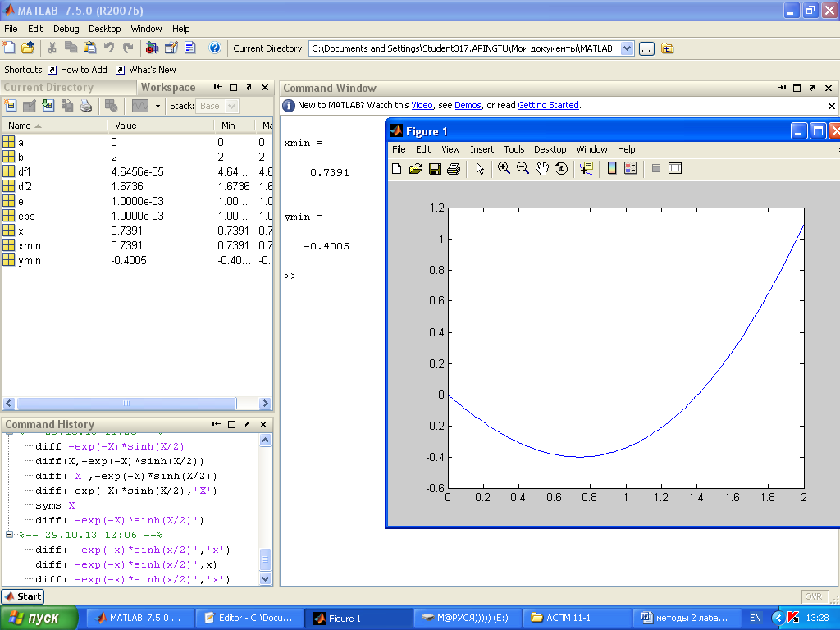Open the Desktop menu in MATLAB
Viewport: 840px width, 630px height.
coord(104,29)
